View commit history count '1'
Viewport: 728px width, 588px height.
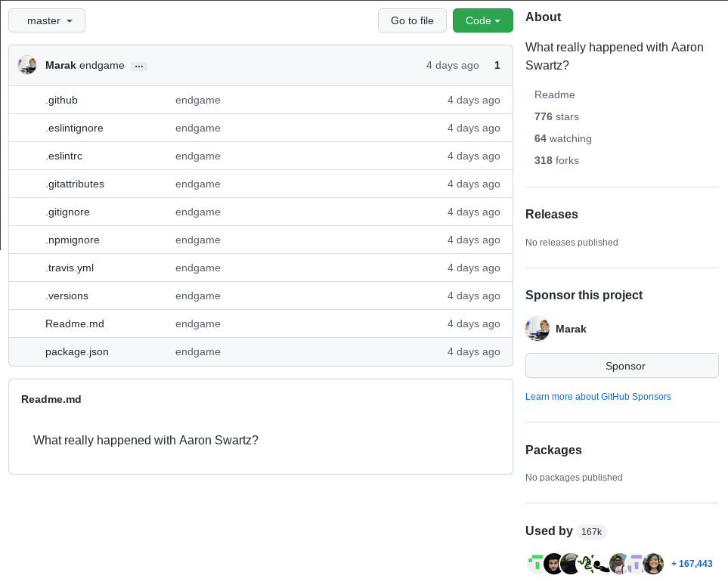tap(497, 66)
